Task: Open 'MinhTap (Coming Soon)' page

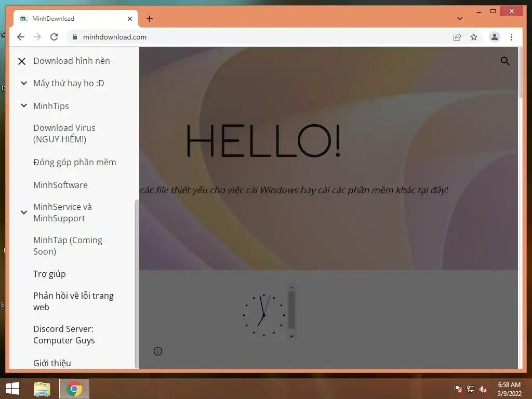Action: (x=68, y=246)
